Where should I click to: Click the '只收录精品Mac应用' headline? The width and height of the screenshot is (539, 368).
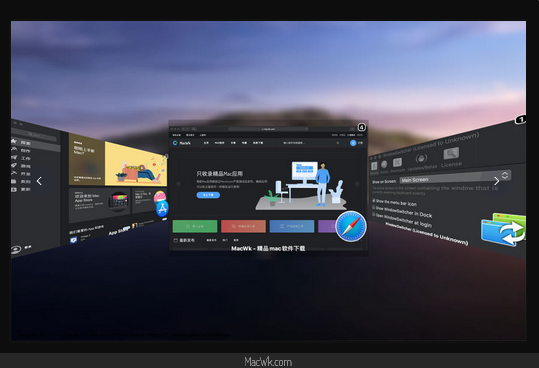(220, 174)
